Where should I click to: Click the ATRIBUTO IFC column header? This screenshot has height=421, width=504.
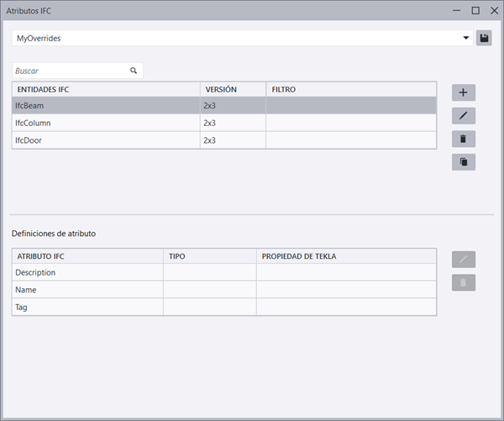tap(87, 256)
